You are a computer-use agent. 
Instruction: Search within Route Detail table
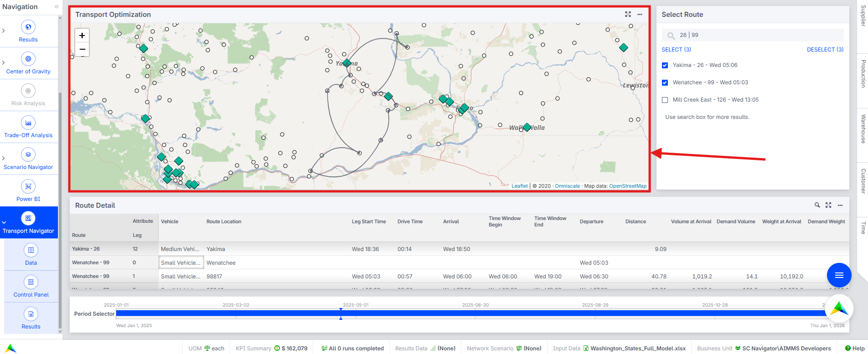pyautogui.click(x=817, y=205)
